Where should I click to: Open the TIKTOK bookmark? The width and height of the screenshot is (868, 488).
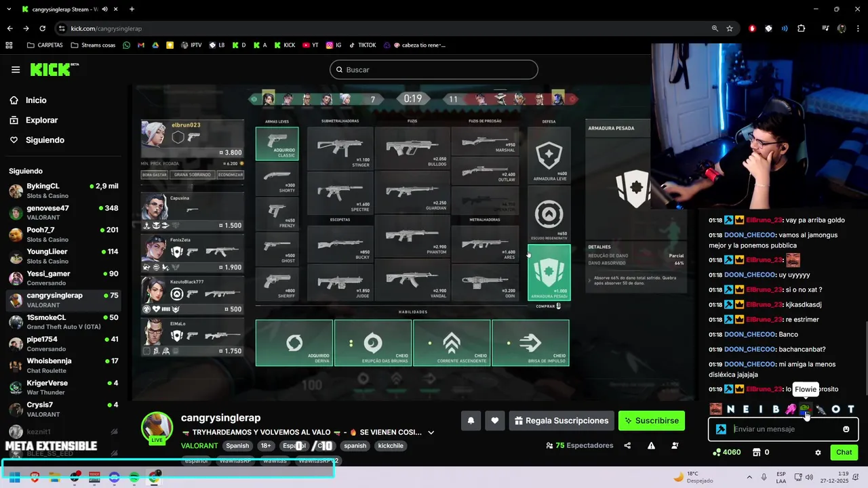click(x=362, y=45)
